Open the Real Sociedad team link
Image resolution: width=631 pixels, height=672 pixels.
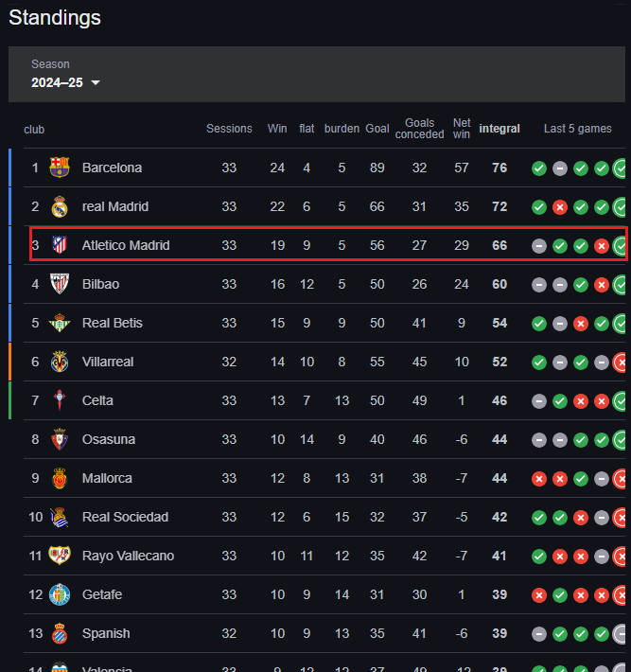(x=125, y=517)
